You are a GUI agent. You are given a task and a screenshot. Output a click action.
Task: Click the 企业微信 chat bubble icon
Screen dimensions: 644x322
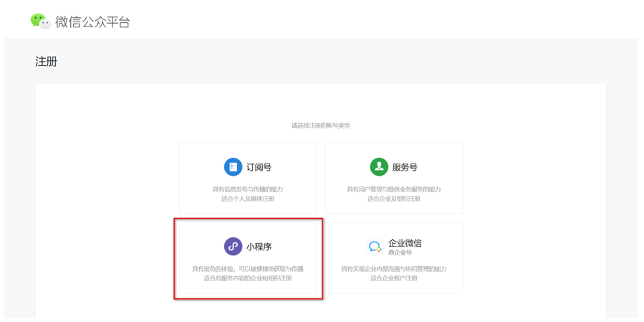[375, 246]
